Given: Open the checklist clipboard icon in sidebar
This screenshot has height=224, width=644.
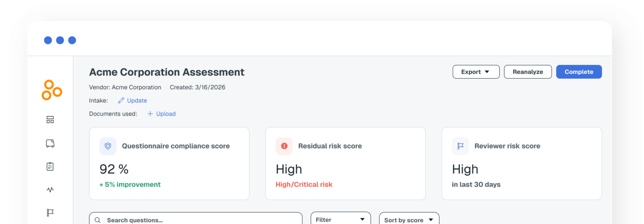Looking at the screenshot, I should [x=50, y=167].
